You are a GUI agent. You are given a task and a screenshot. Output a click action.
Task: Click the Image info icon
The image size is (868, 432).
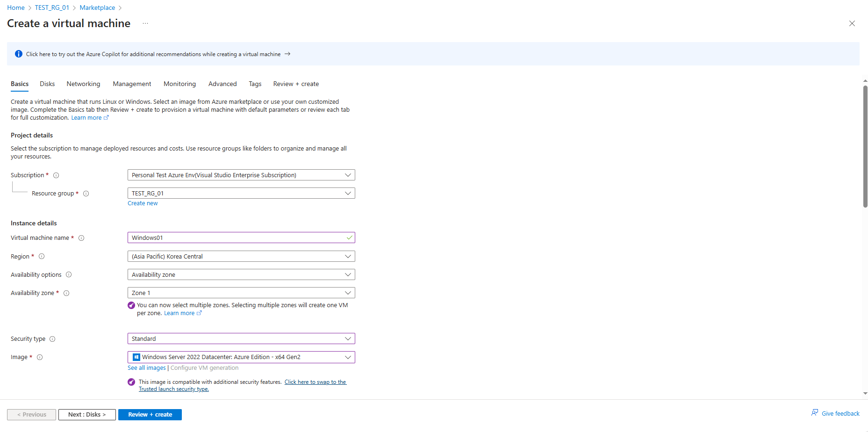[x=40, y=357]
